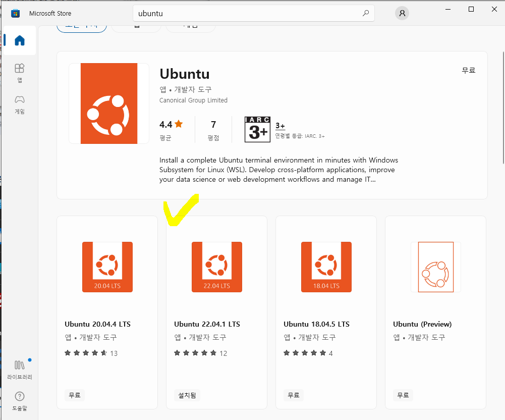This screenshot has width=505, height=420.
Task: Select the Ubuntu (Preview) title
Action: pyautogui.click(x=422, y=324)
